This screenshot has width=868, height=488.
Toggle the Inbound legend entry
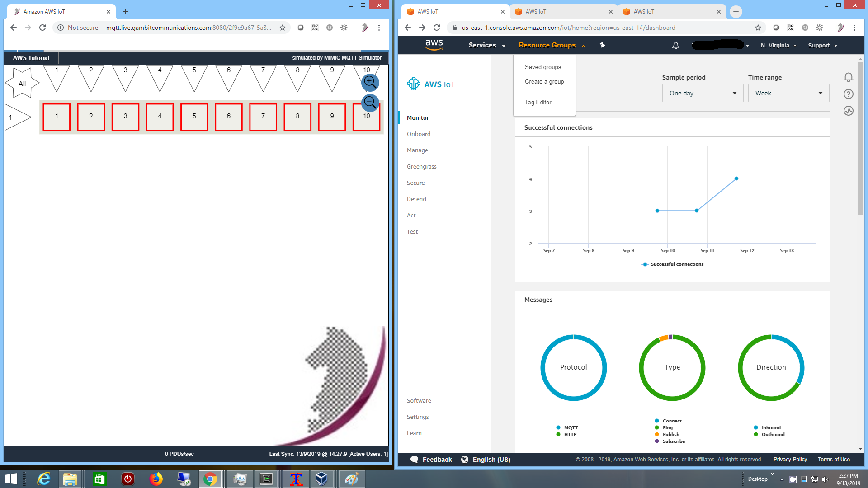(x=767, y=427)
